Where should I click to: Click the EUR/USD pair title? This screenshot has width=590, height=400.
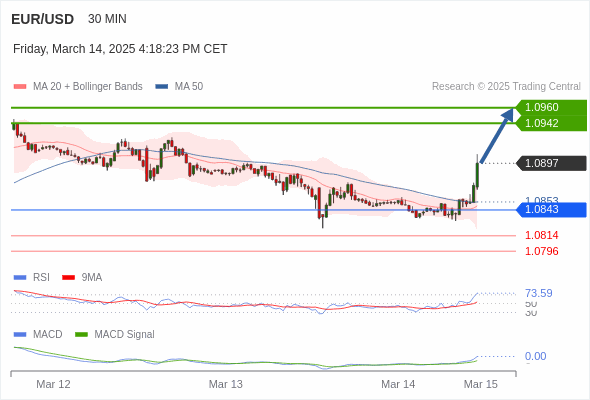43,19
